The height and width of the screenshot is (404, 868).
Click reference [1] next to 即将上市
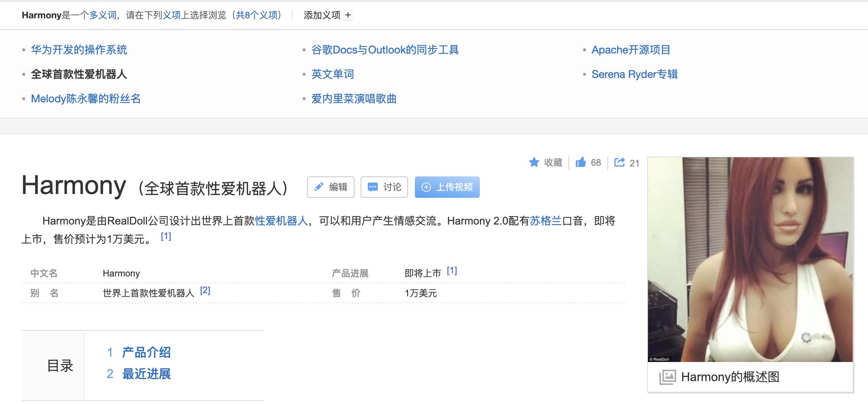[x=452, y=271]
